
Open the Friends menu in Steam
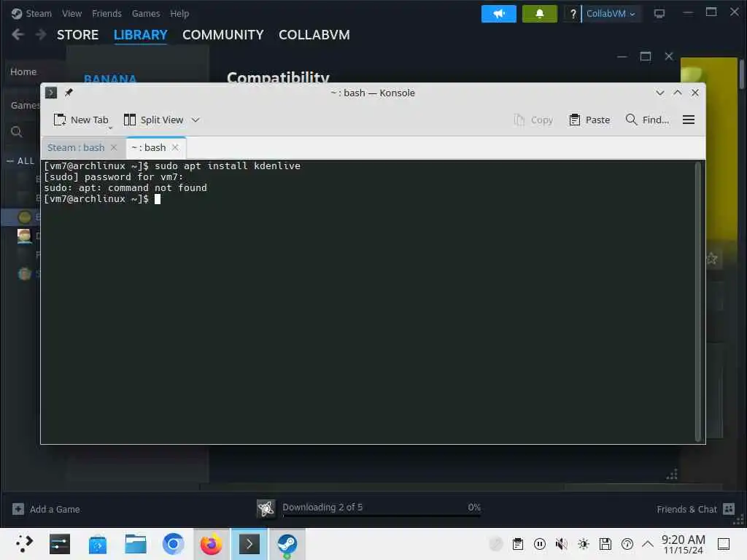coord(107,13)
